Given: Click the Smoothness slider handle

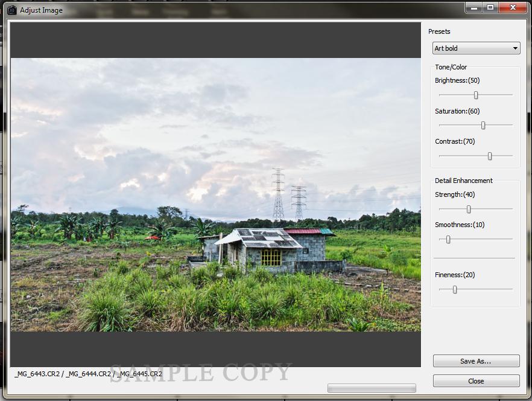Looking at the screenshot, I should (448, 239).
